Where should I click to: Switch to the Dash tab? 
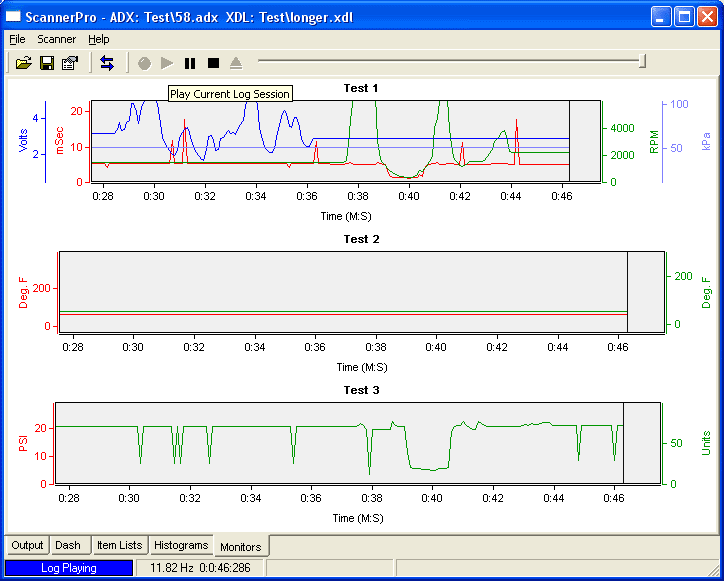68,546
